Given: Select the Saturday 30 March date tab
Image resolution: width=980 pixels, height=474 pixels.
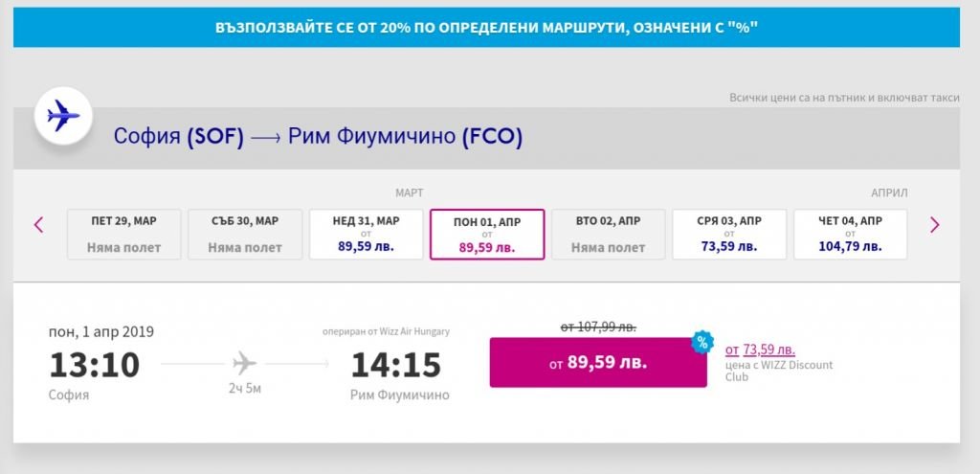Looking at the screenshot, I should (245, 234).
